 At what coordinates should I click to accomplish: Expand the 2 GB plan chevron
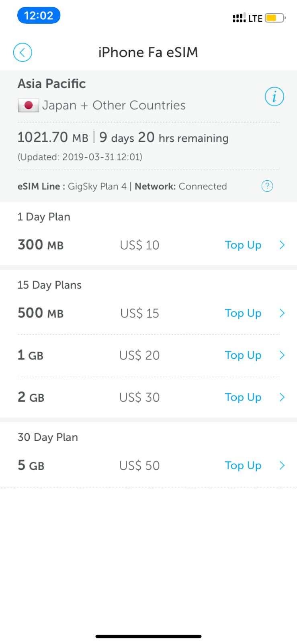click(282, 397)
